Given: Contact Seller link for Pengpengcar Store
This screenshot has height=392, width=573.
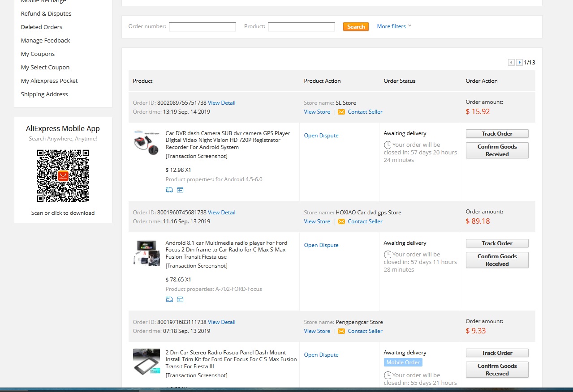Looking at the screenshot, I should click(365, 331).
